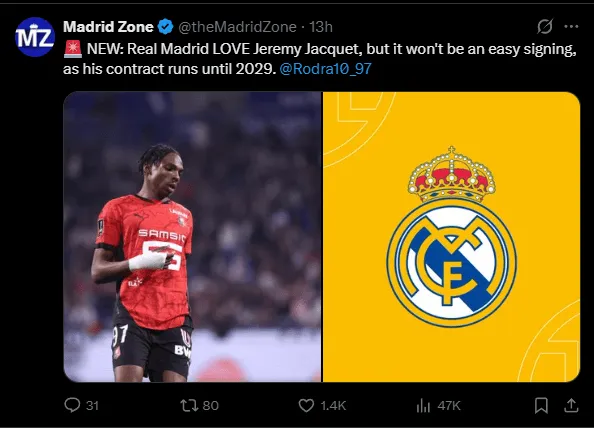594x428 pixels.
Task: Open the reply comment icon
Action: (72, 405)
